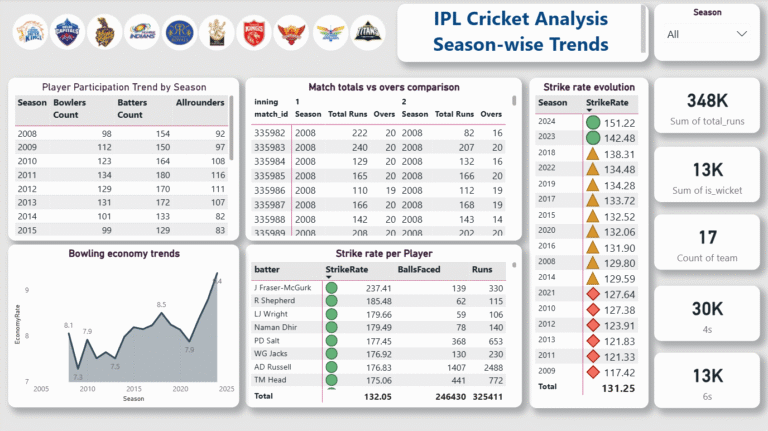Select the Sunrisers Hyderabad logo

coord(291,32)
